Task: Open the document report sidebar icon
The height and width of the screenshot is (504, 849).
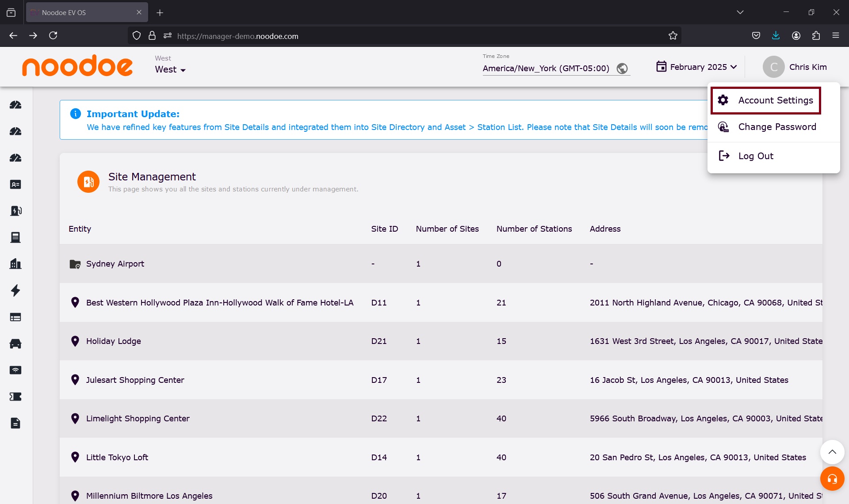Action: click(x=15, y=423)
